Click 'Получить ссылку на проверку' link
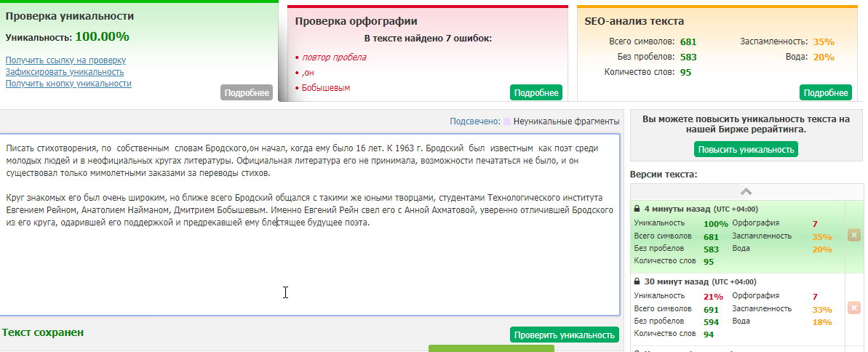The width and height of the screenshot is (868, 352). (x=65, y=60)
